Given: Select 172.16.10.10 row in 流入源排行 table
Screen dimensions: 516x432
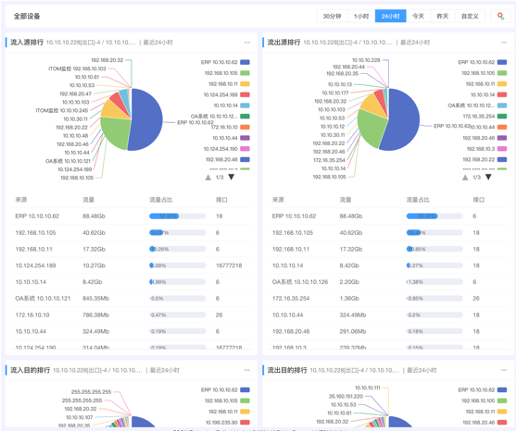Looking at the screenshot, I should pos(131,315).
